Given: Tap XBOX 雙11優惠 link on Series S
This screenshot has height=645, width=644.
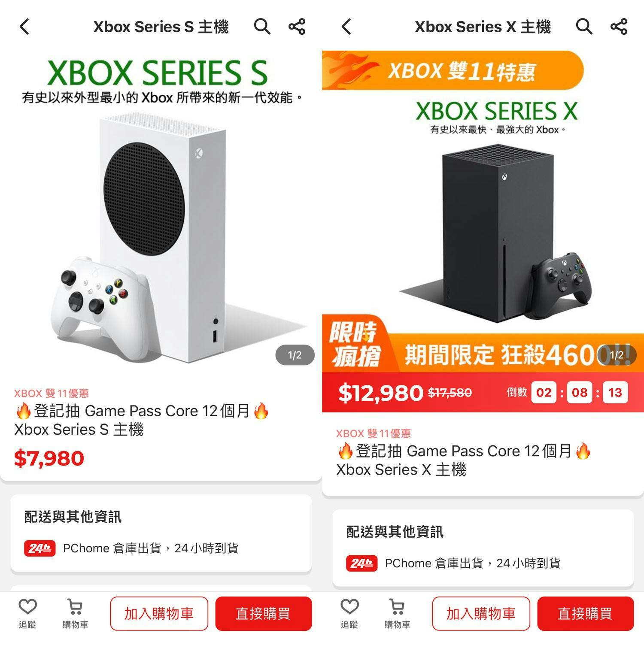Looking at the screenshot, I should tap(52, 393).
